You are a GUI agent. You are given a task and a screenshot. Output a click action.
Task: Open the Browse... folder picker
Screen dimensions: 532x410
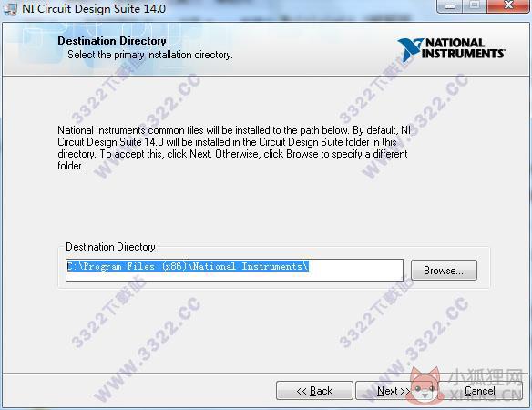coord(444,271)
